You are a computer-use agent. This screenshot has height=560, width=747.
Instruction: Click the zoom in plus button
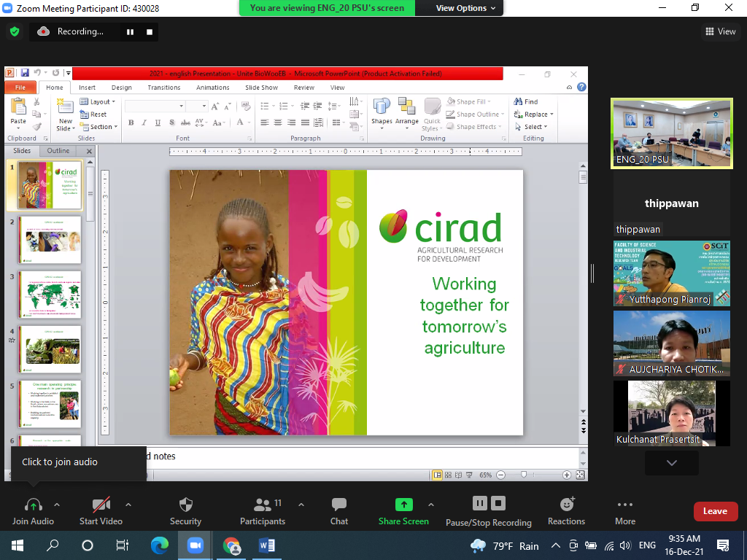(566, 475)
